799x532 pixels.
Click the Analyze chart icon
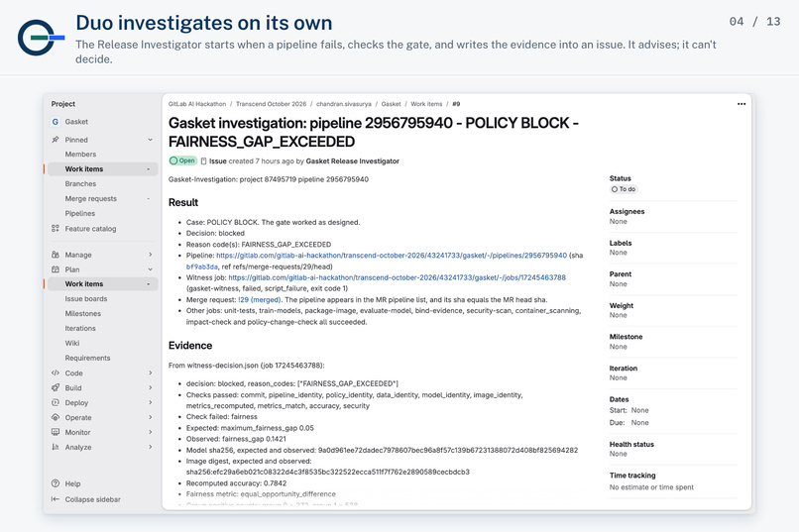[x=56, y=447]
